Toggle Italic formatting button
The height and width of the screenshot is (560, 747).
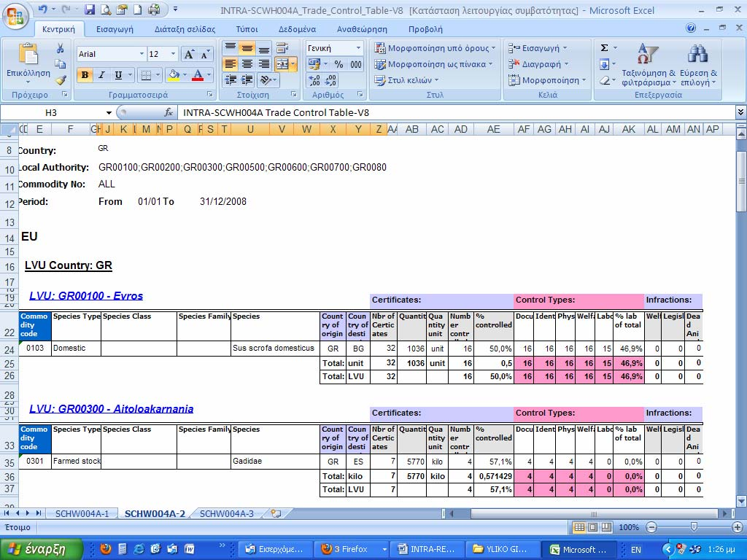(x=101, y=75)
